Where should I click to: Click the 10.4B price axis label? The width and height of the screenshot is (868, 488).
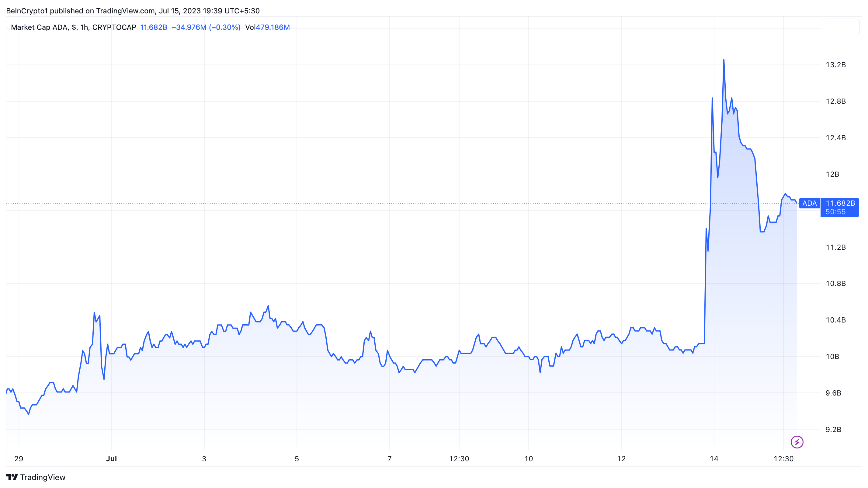pos(836,320)
